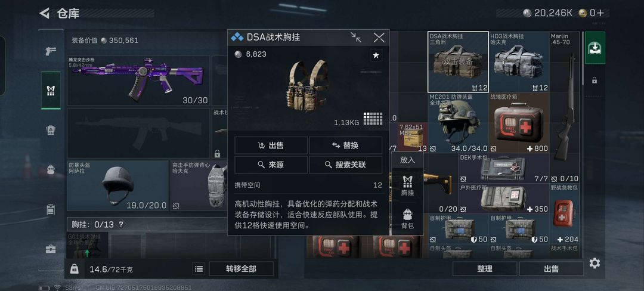This screenshot has height=291, width=644.
Task: Select the briefcase category in left sidebar
Action: pyautogui.click(x=51, y=249)
